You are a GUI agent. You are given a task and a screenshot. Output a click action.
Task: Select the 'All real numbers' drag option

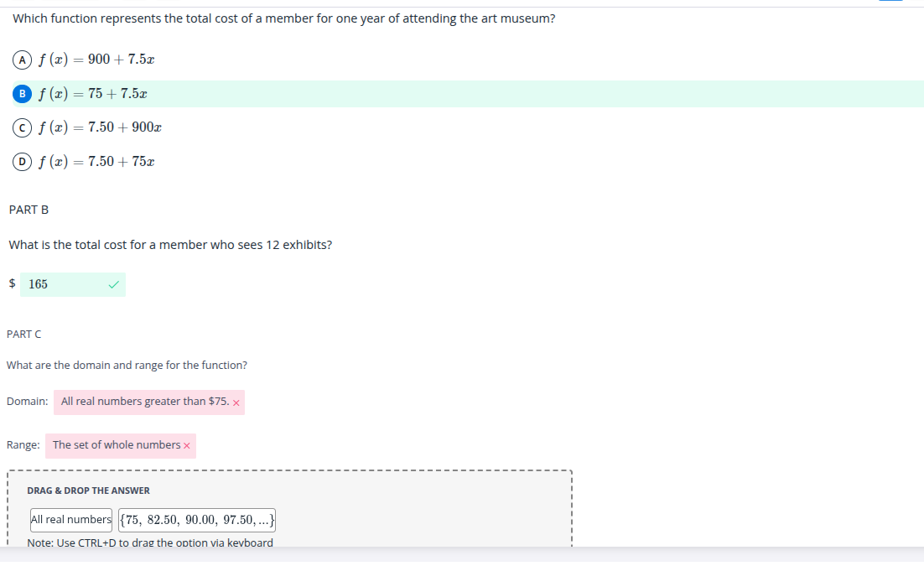coord(71,519)
